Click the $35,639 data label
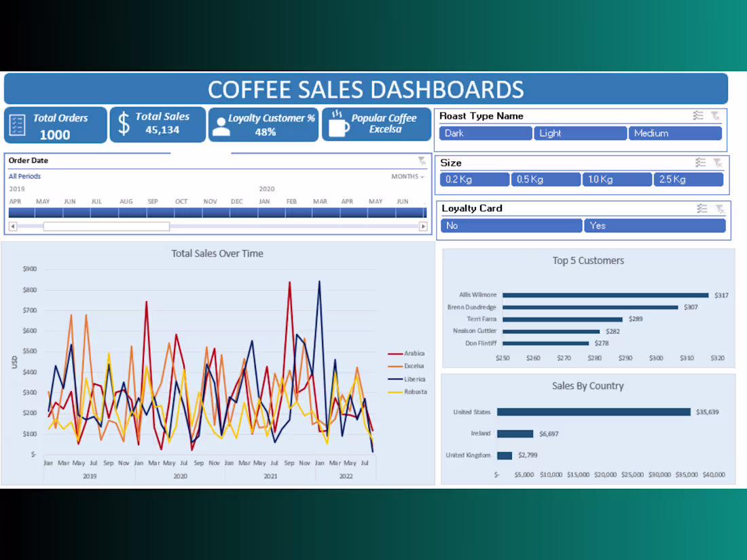Screen dimensions: 747x560 [708, 412]
